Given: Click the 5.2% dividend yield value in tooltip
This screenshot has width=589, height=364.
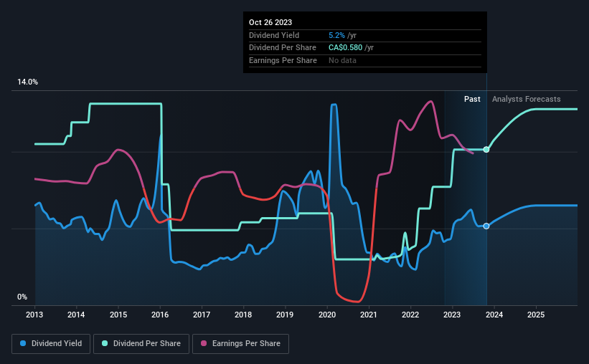Looking at the screenshot, I should tap(336, 35).
